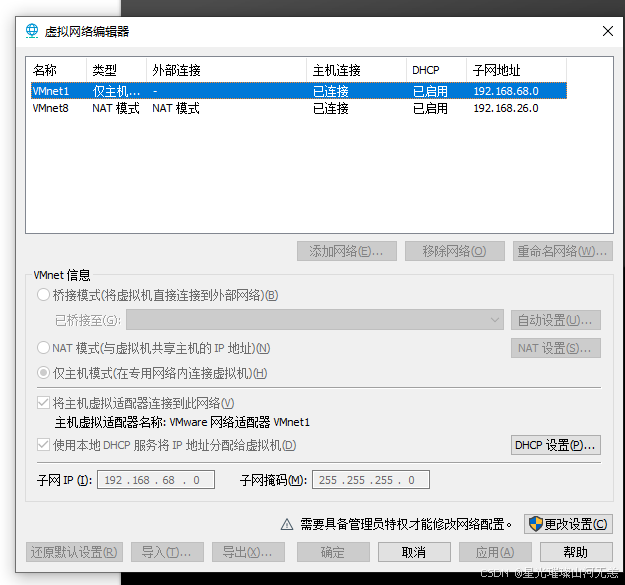Image resolution: width=625 pixels, height=585 pixels.
Task: Click the 类型 column header
Action: point(116,70)
